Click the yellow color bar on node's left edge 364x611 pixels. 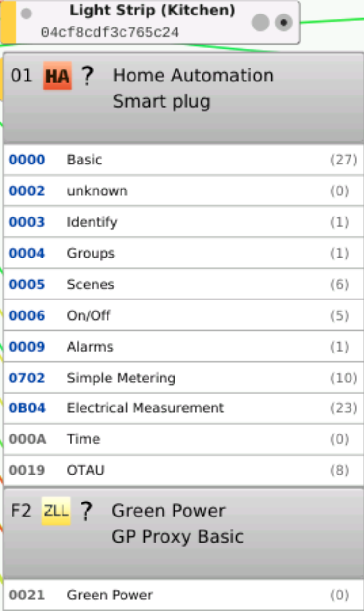point(9,22)
